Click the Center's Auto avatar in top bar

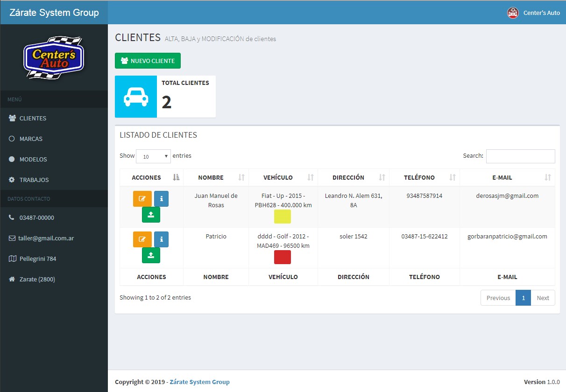513,13
